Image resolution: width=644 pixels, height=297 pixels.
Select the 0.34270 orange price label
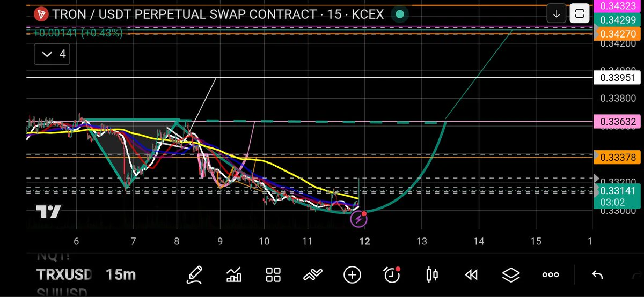click(616, 34)
